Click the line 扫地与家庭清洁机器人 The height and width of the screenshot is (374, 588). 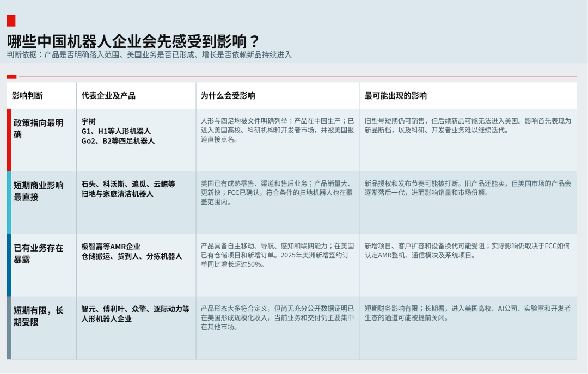(x=118, y=194)
